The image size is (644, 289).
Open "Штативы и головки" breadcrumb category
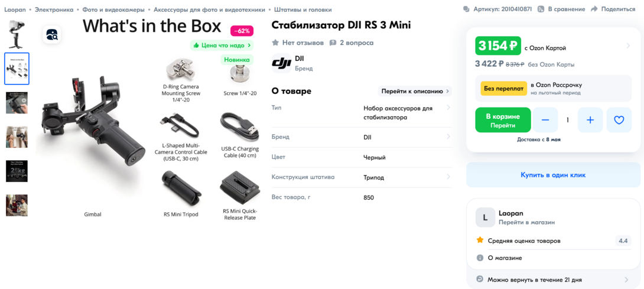coord(304,9)
